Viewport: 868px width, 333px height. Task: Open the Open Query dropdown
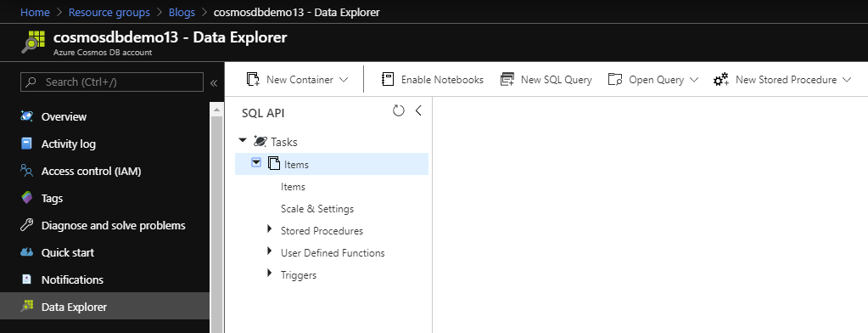tap(652, 80)
